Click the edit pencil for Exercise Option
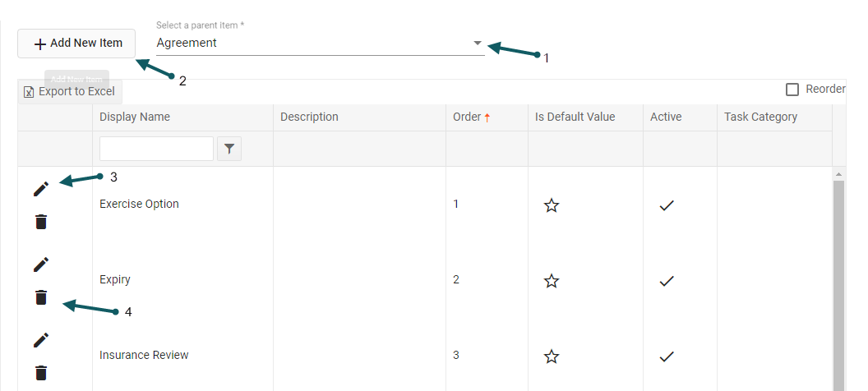 click(41, 189)
